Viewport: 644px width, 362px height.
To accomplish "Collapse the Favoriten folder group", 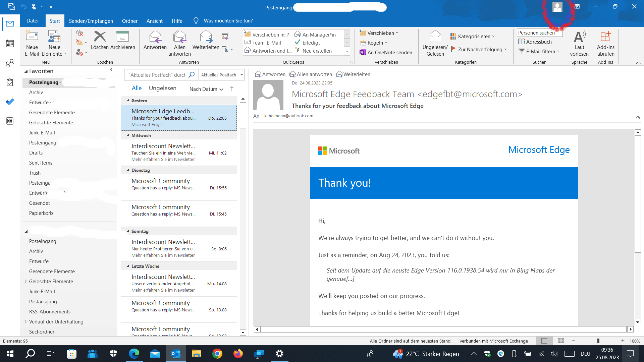I will coord(26,71).
